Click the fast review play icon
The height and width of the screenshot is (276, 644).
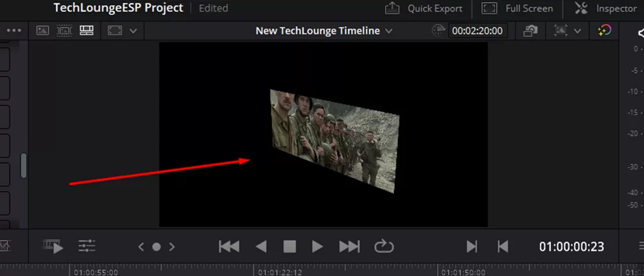click(53, 247)
